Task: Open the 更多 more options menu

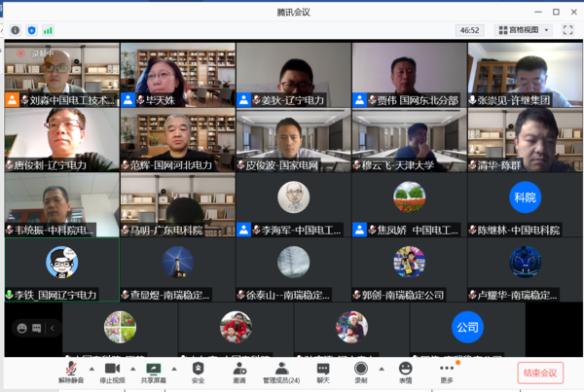Action: [447, 371]
